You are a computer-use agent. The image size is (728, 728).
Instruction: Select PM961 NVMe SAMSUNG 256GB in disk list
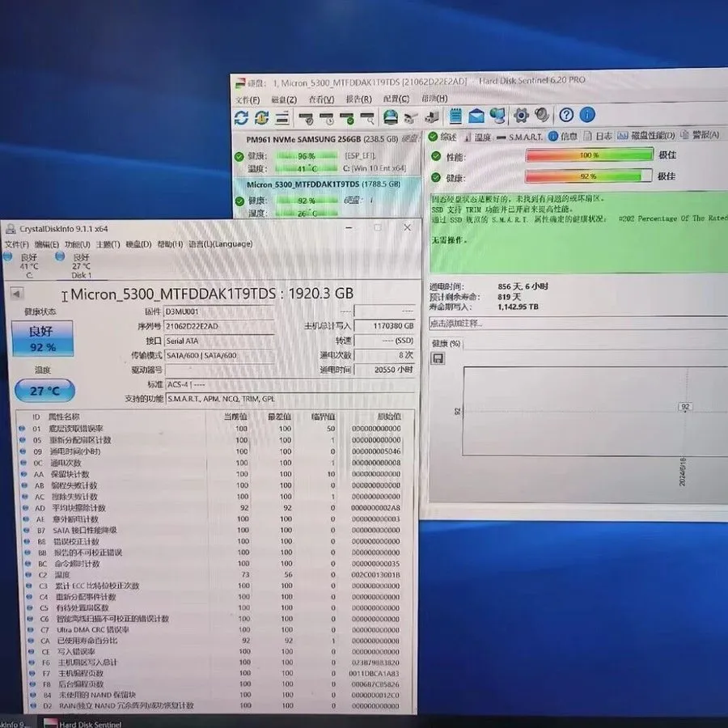tap(327, 154)
